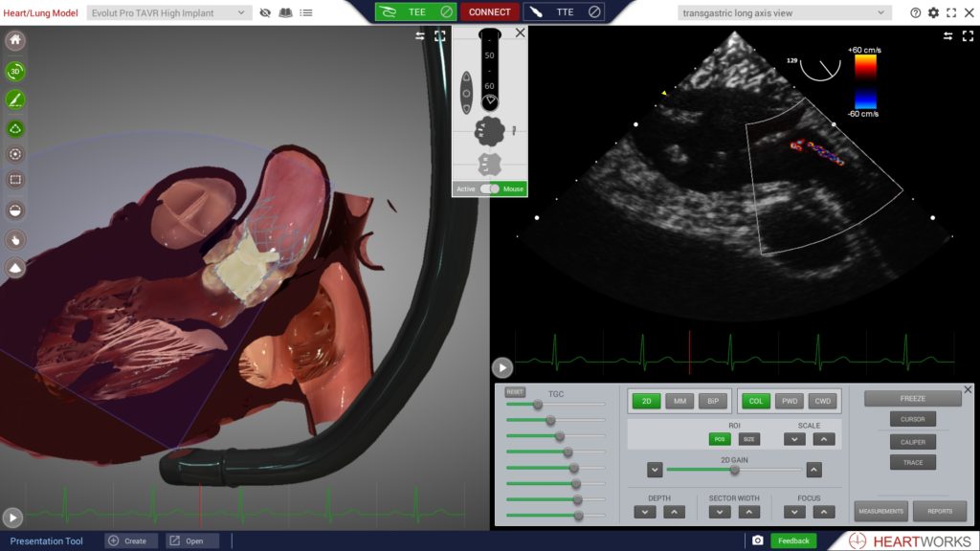The width and height of the screenshot is (980, 551).
Task: Click the half-filled circle tool icon
Action: (15, 210)
